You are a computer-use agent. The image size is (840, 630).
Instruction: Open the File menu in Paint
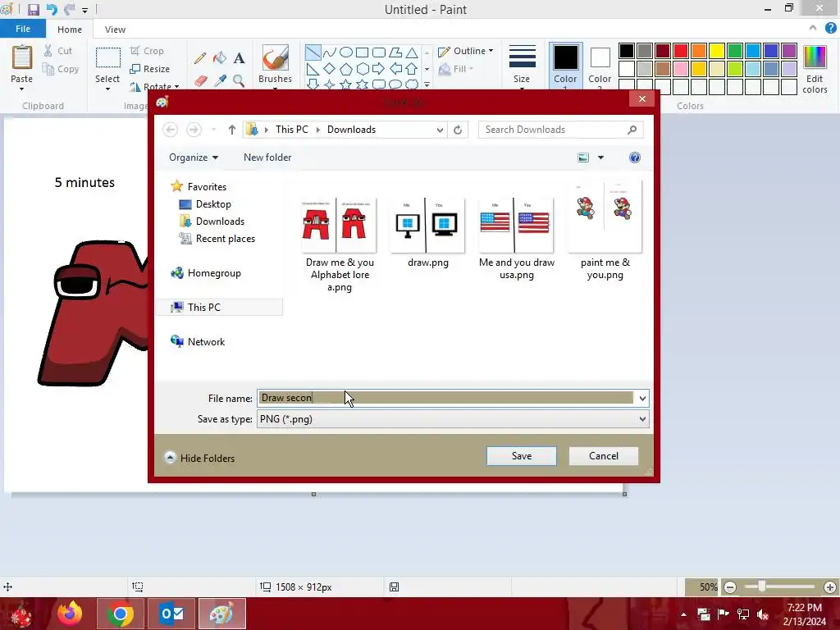22,29
